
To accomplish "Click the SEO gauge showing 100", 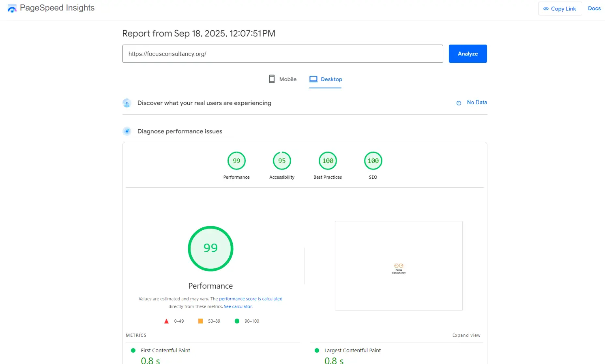I will (x=373, y=161).
